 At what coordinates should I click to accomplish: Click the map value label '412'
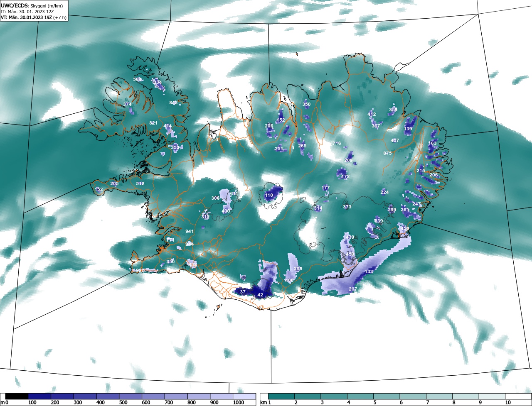(x=372, y=114)
